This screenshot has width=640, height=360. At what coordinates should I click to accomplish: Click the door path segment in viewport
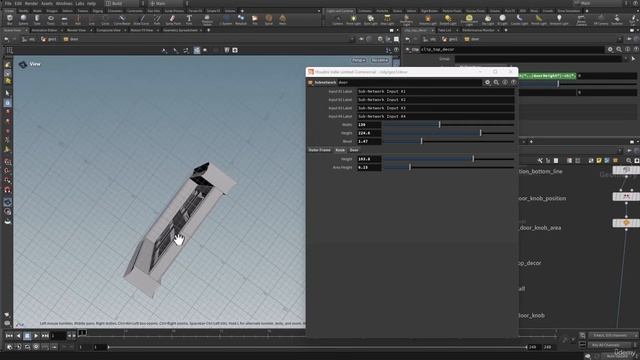coord(71,39)
